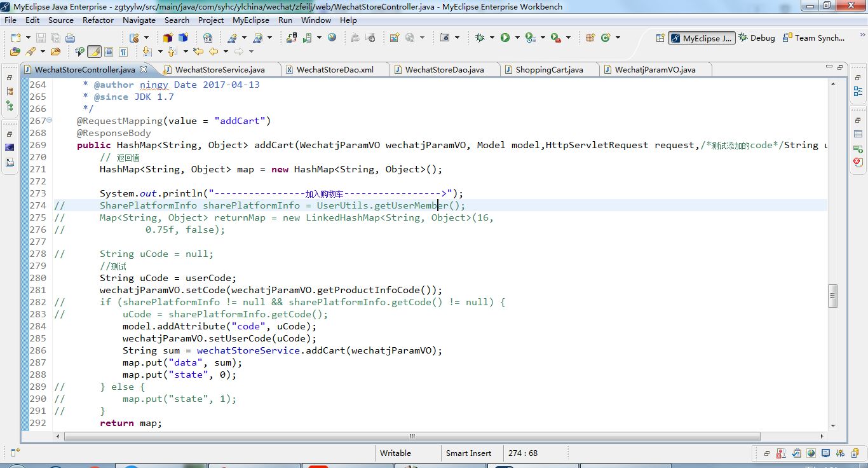
Task: Open the Debug button dropdown arrow
Action: pyautogui.click(x=492, y=38)
